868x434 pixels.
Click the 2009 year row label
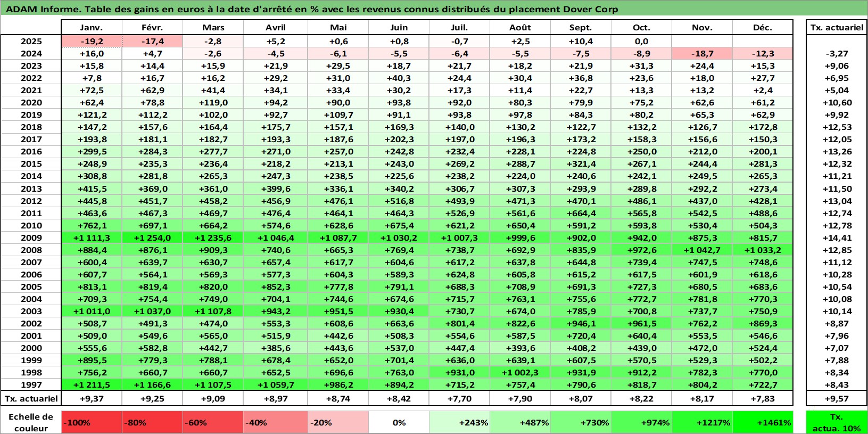click(x=31, y=238)
